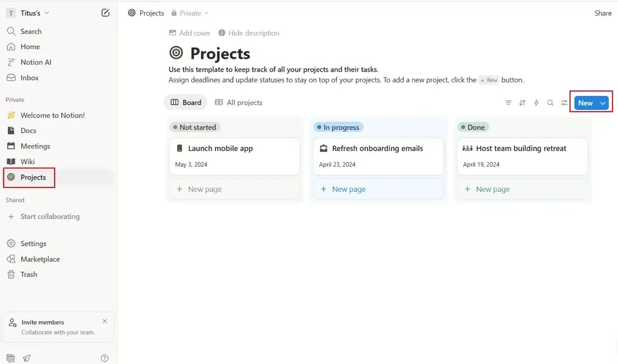Open the Private sharing chevron in the header

pyautogui.click(x=206, y=12)
